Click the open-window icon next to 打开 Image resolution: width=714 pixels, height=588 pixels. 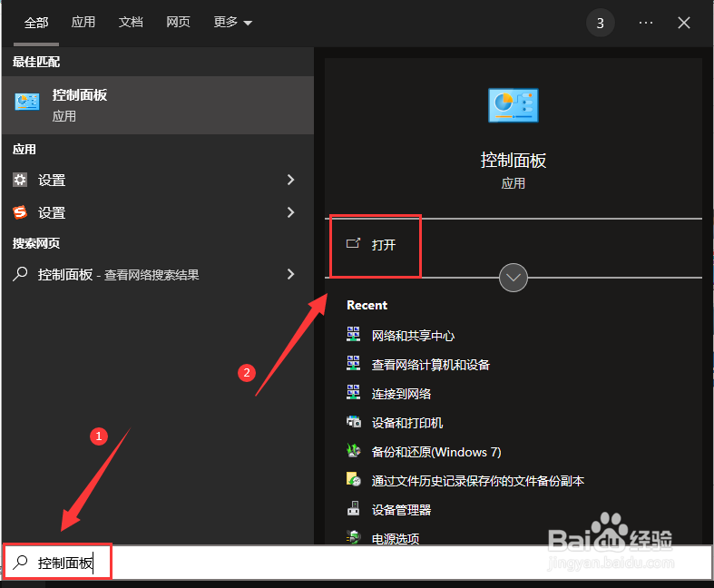(353, 244)
